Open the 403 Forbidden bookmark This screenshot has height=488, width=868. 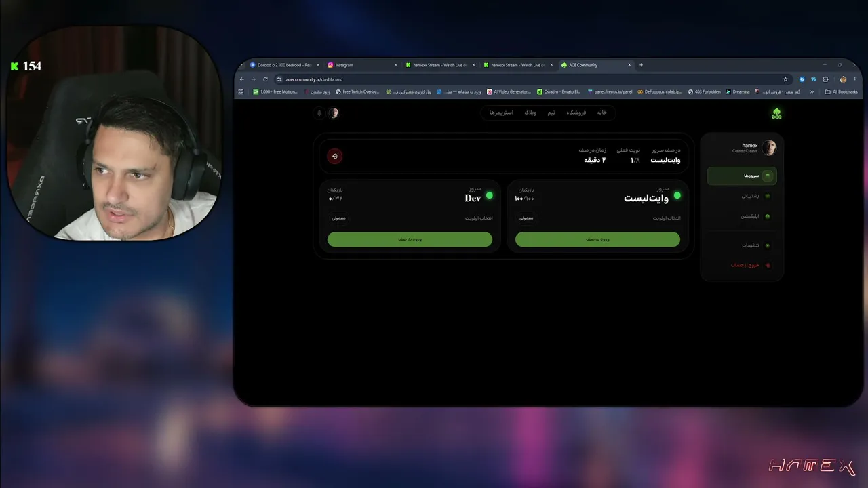pyautogui.click(x=704, y=91)
